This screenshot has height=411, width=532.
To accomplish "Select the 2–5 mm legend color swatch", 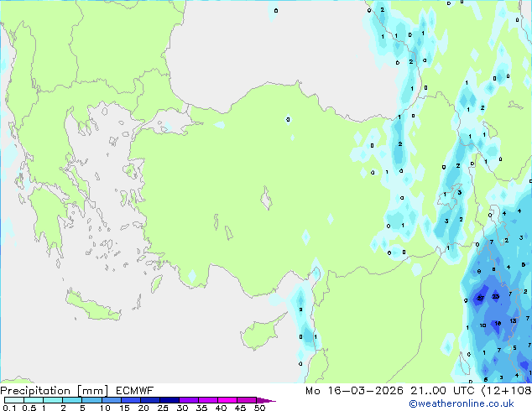I will point(72,400).
